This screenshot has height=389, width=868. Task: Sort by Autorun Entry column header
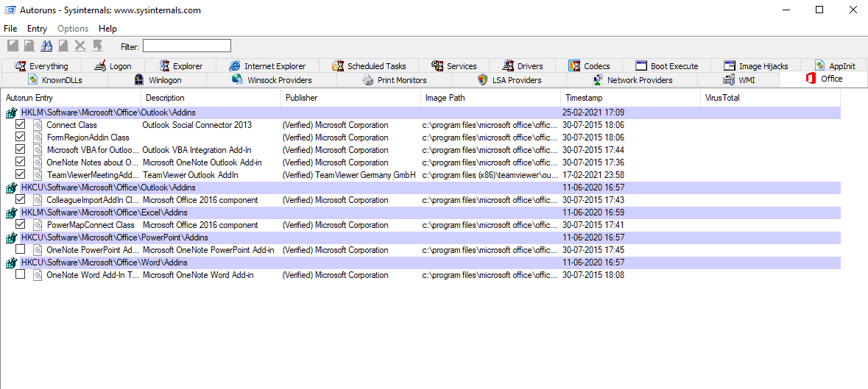coord(71,98)
